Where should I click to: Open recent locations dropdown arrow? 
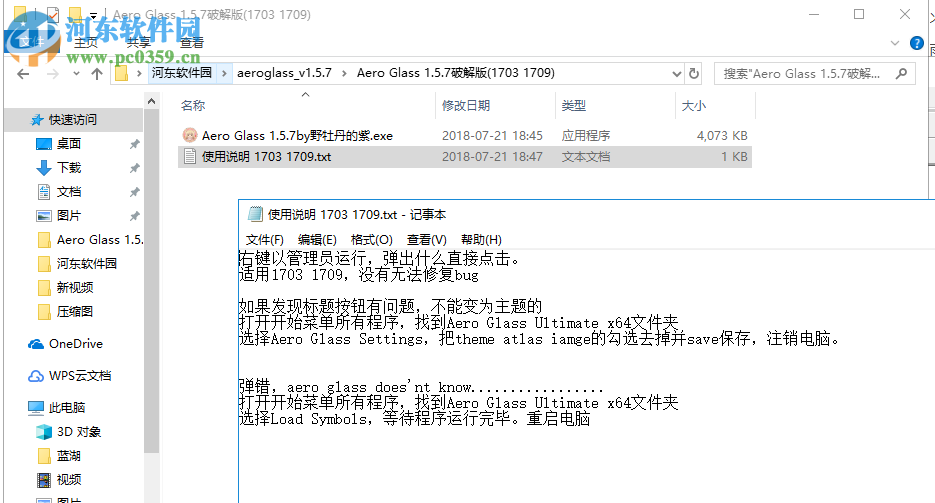click(x=76, y=74)
